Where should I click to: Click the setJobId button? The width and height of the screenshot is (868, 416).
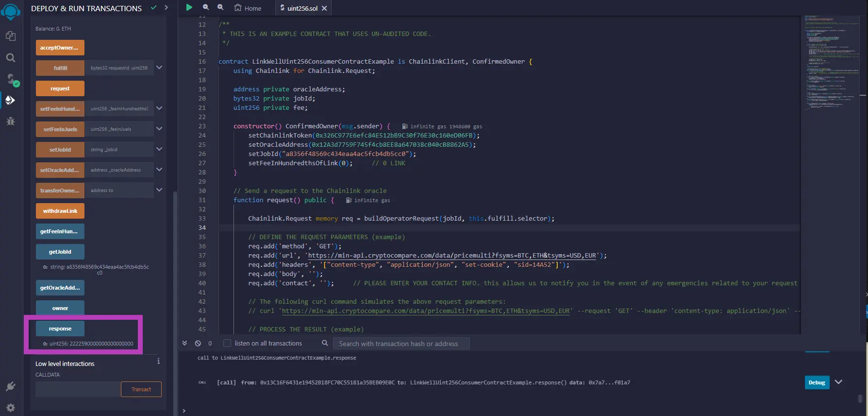pyautogui.click(x=60, y=150)
